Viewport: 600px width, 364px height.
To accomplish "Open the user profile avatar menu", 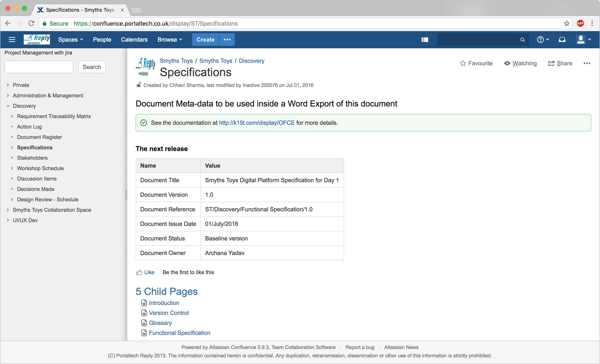I will pyautogui.click(x=583, y=39).
